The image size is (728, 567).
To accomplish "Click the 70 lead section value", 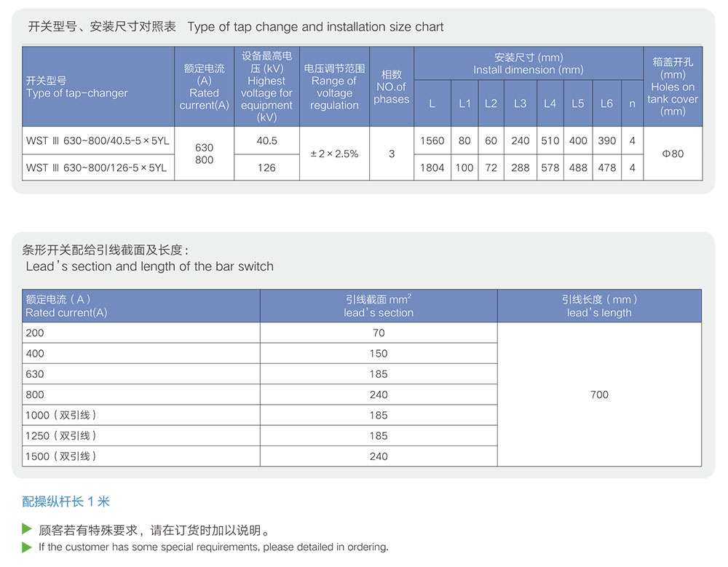I will click(379, 333).
